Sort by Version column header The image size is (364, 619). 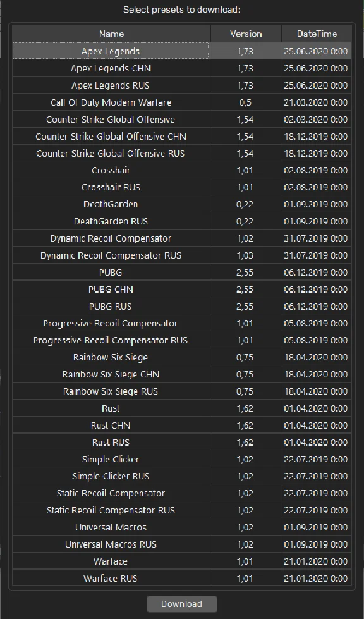pyautogui.click(x=246, y=34)
